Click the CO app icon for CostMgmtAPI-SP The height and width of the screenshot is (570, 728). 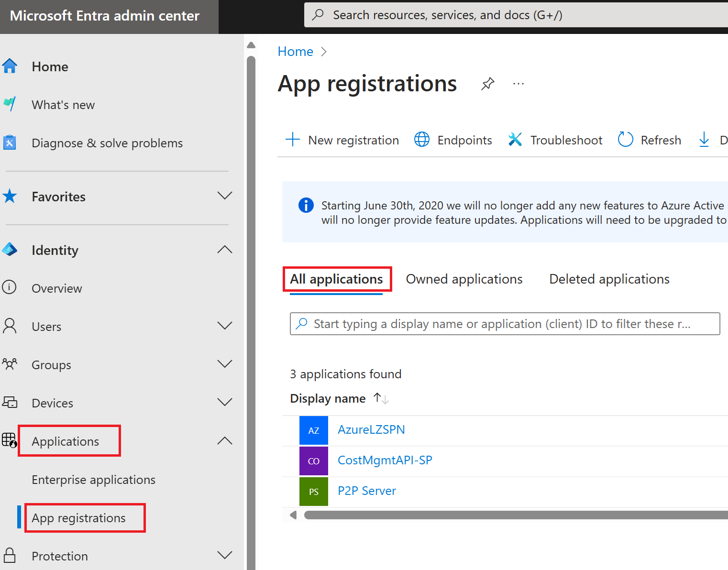pos(314,461)
